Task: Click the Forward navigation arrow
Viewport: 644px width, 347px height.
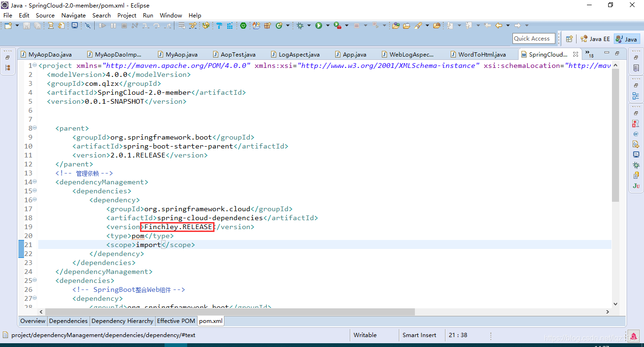Action: coord(517,25)
